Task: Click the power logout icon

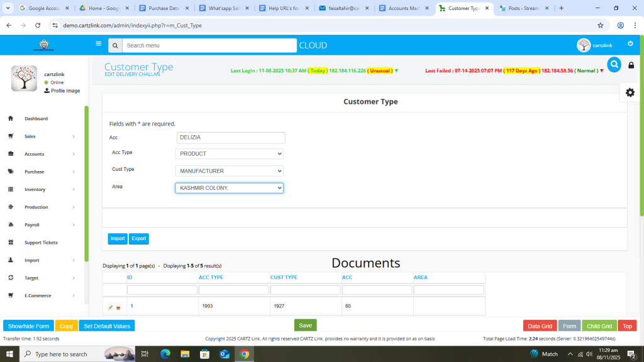Action: coord(630,44)
